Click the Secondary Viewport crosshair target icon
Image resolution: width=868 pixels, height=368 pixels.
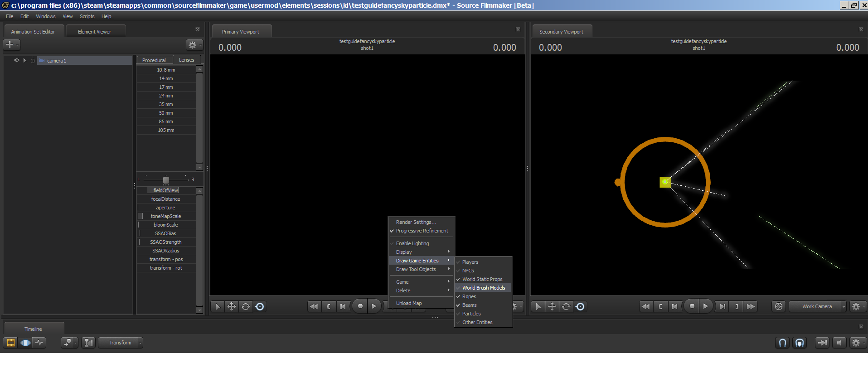(778, 307)
